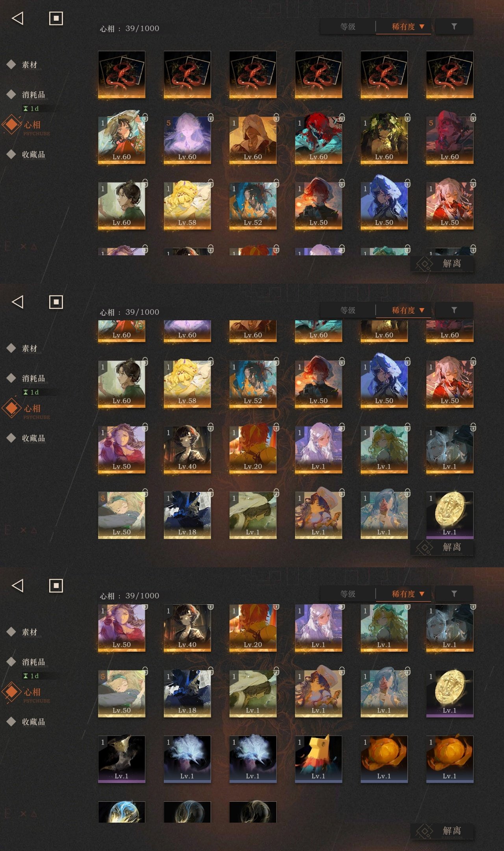
Task: Sort by 等级 in the bottom screenshot
Action: pyautogui.click(x=348, y=594)
